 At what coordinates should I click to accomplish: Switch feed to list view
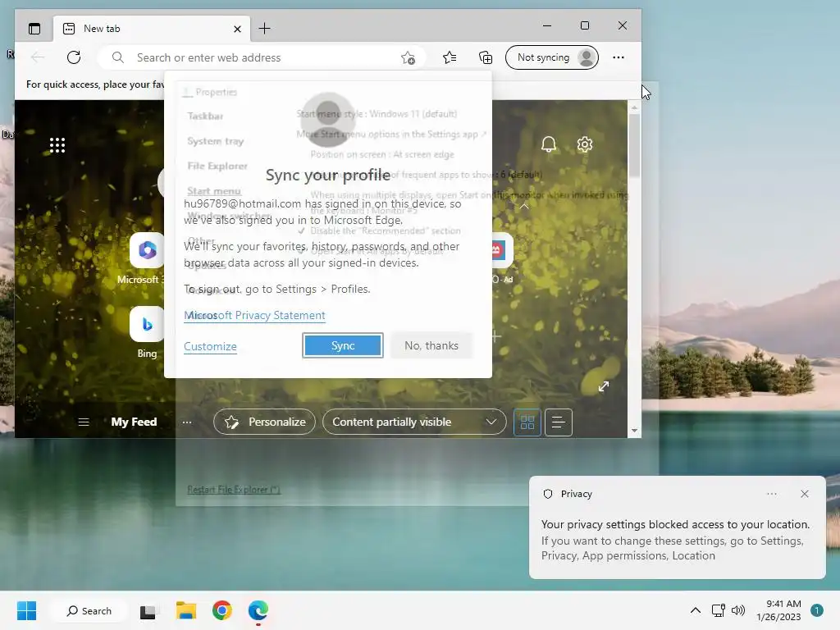point(558,422)
